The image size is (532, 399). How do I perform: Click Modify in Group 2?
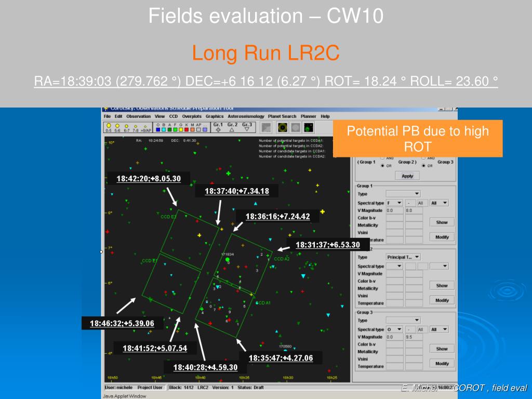(x=442, y=300)
